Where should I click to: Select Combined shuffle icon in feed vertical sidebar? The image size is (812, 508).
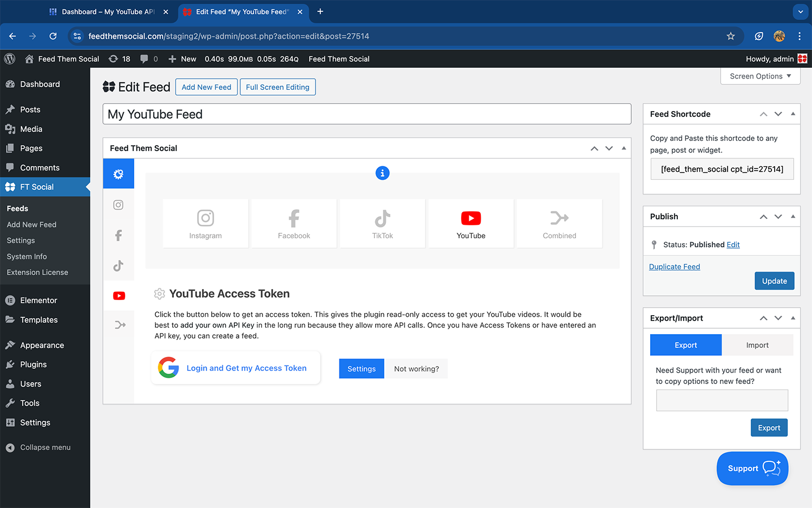point(120,325)
